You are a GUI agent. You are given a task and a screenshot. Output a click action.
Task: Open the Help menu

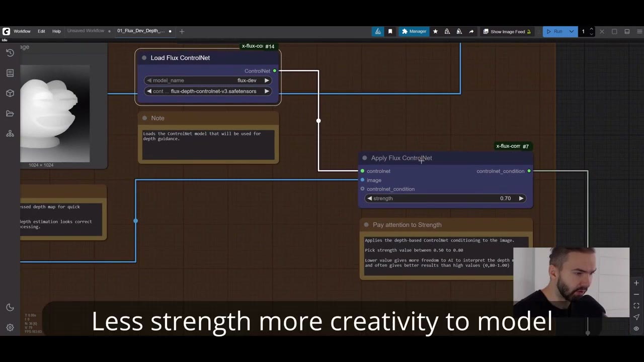[x=56, y=31]
